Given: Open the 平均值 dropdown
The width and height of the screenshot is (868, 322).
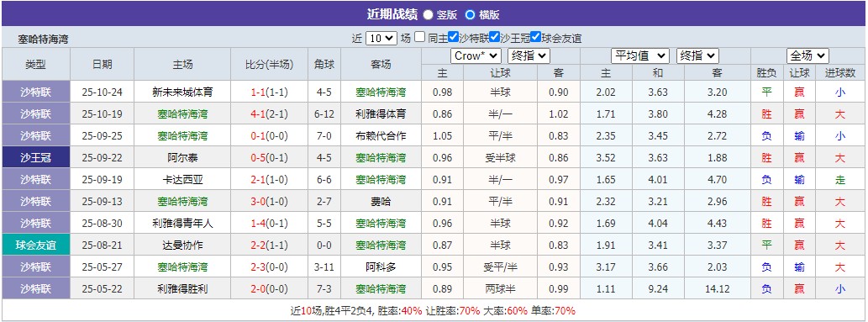Looking at the screenshot, I should pos(640,56).
